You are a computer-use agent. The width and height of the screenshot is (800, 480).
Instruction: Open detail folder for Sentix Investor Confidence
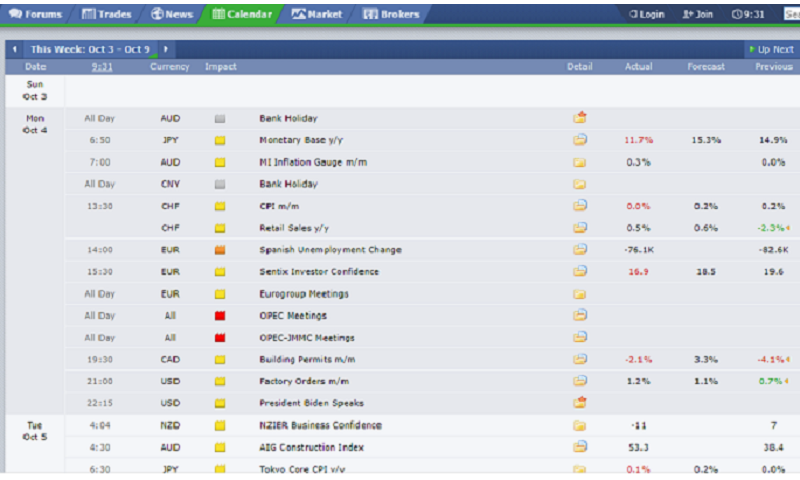[x=579, y=271]
